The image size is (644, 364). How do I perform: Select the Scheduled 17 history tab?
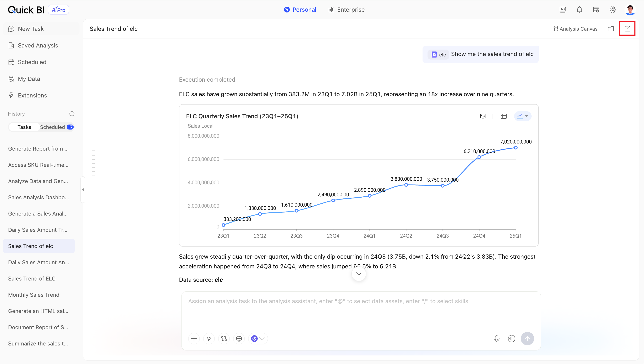pyautogui.click(x=57, y=127)
